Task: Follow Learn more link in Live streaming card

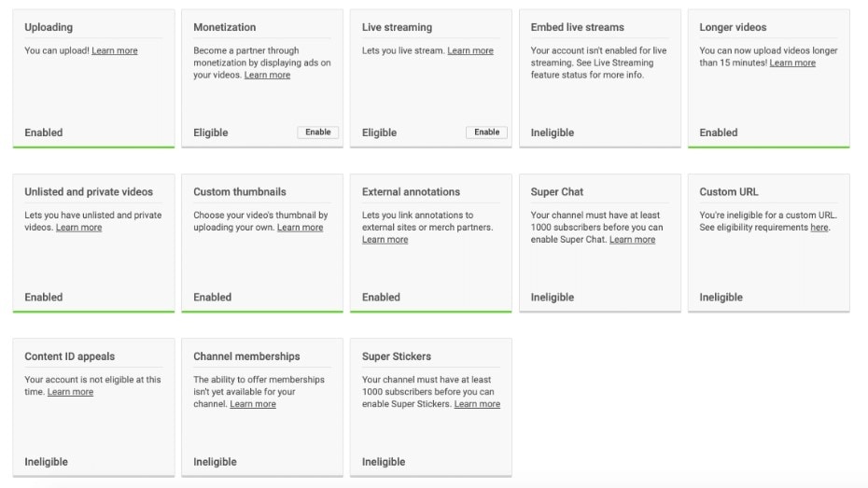Action: point(470,51)
